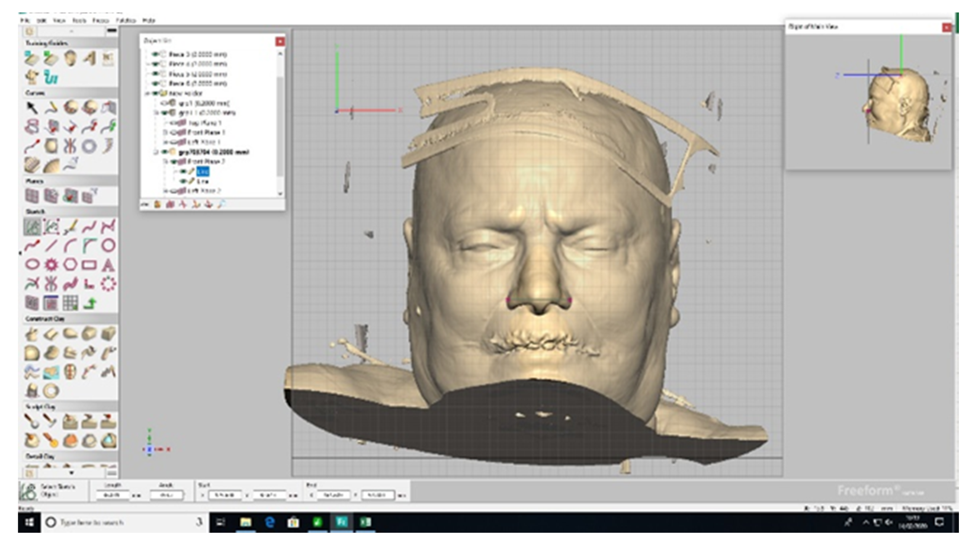This screenshot has width=980, height=548.
Task: Open the File menu
Action: tap(25, 21)
